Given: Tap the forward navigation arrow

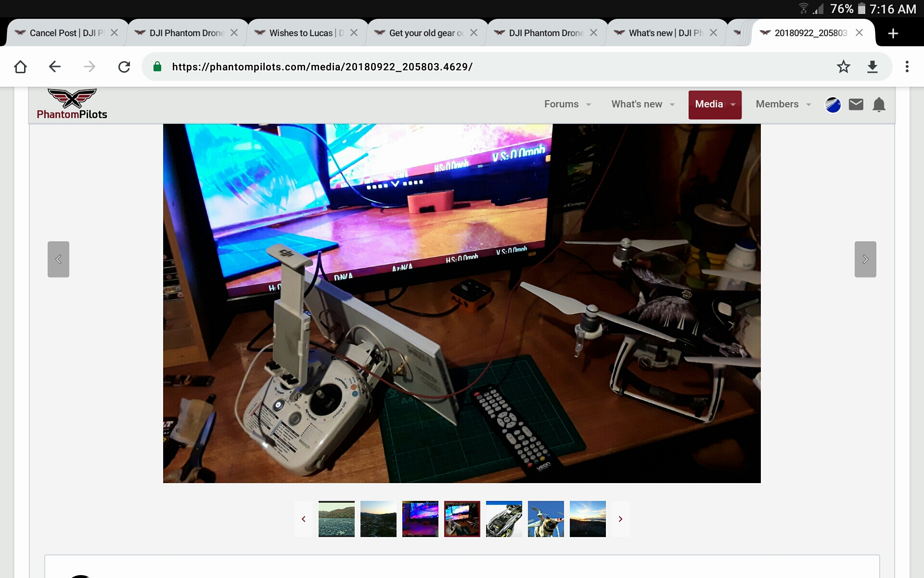Looking at the screenshot, I should point(90,66).
